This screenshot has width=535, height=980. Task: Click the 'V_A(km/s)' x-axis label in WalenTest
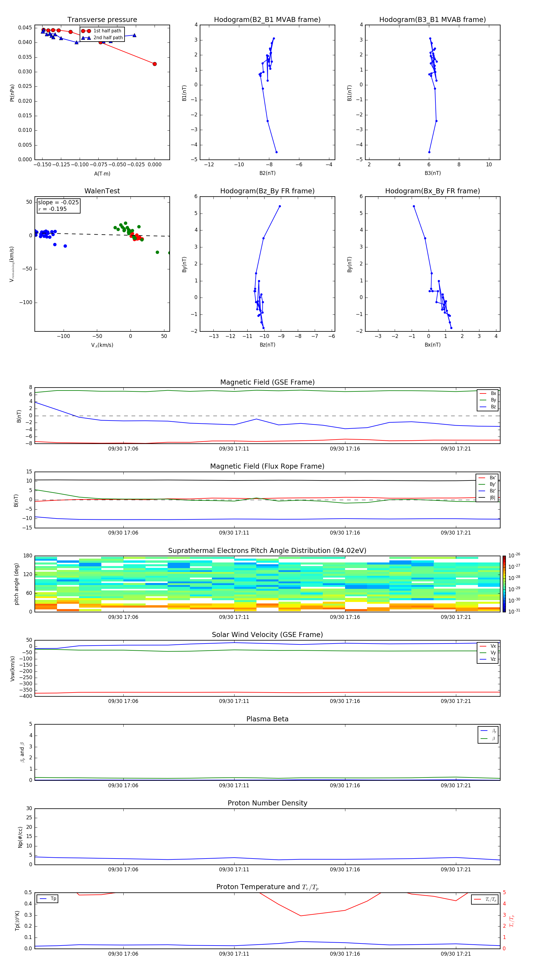(x=102, y=345)
